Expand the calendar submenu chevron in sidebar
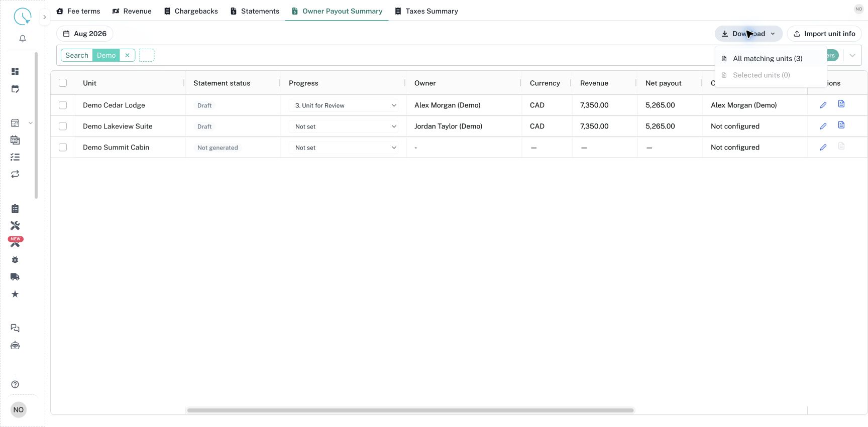The width and height of the screenshot is (868, 427). point(31,123)
